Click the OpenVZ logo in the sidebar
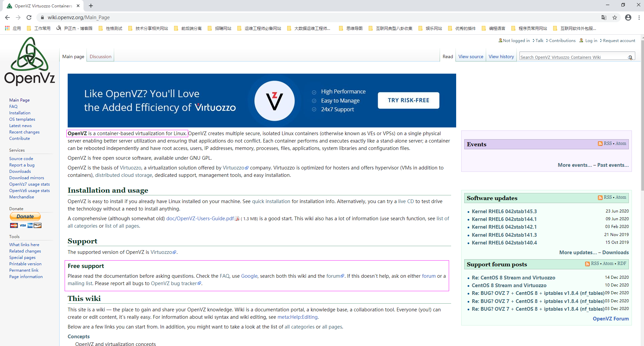This screenshot has width=644, height=346. [x=30, y=61]
